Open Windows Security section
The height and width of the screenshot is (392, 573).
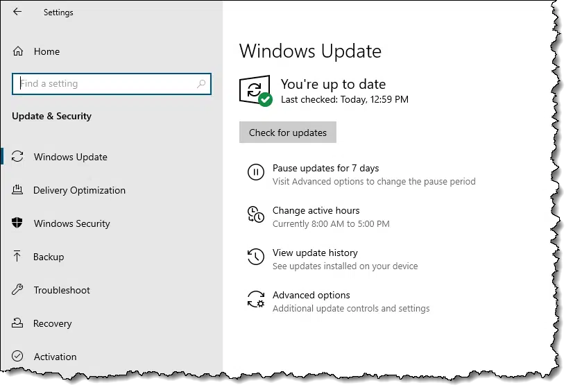(x=72, y=223)
